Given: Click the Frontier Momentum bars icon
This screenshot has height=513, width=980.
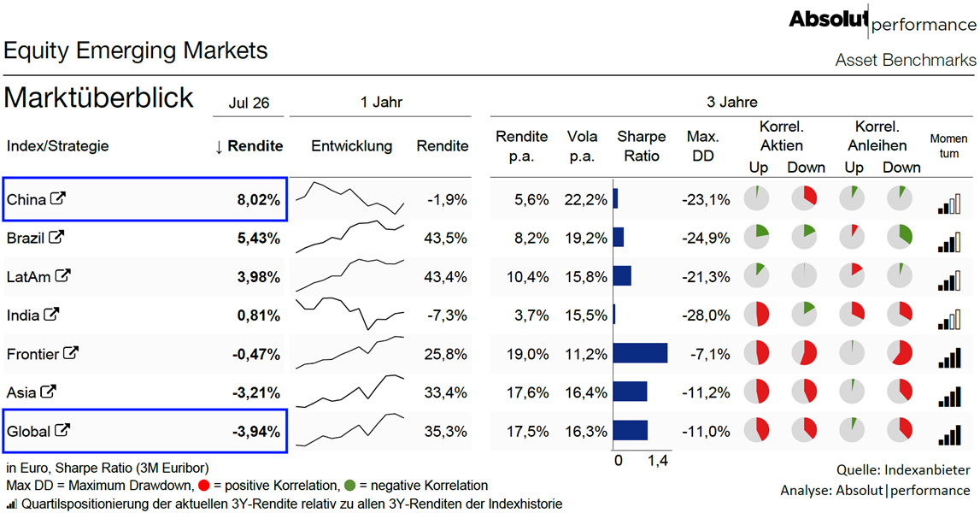Looking at the screenshot, I should [949, 358].
